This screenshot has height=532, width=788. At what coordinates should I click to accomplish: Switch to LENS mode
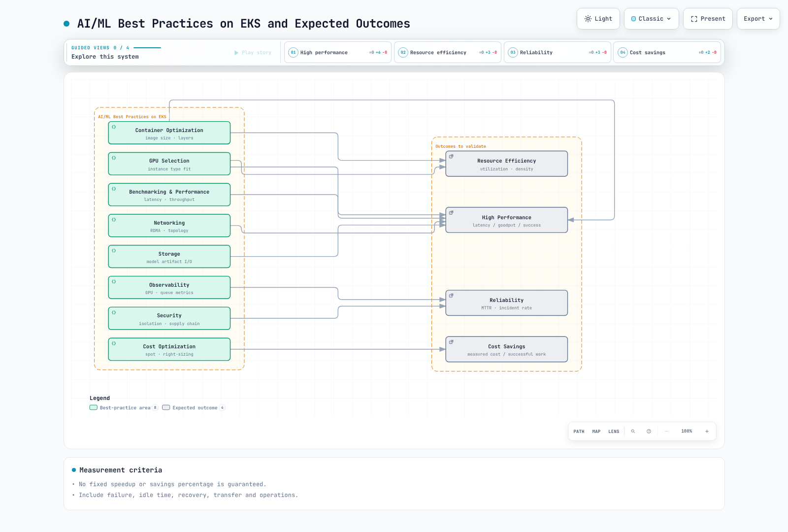click(614, 432)
